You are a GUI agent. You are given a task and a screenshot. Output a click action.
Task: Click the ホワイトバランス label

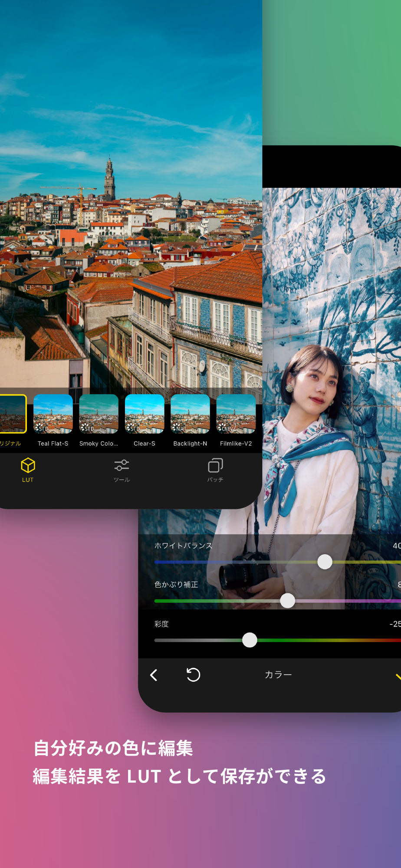[x=183, y=546]
